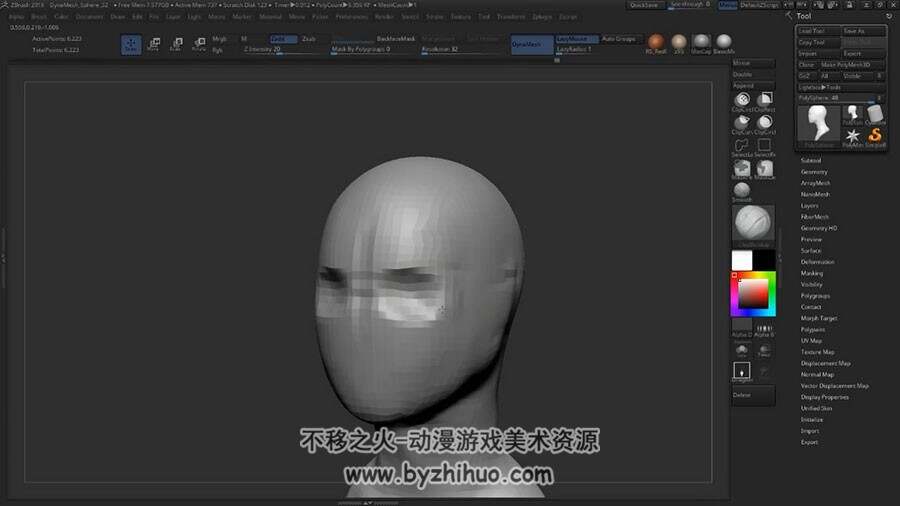The height and width of the screenshot is (506, 900).
Task: Toggle the Zsub button
Action: coord(309,39)
